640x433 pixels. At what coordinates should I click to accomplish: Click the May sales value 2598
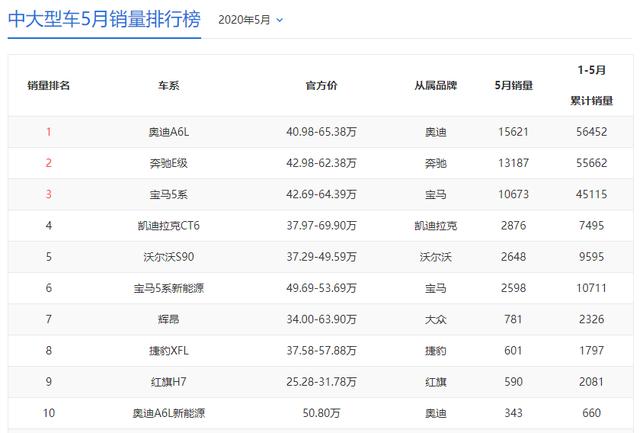tap(513, 288)
